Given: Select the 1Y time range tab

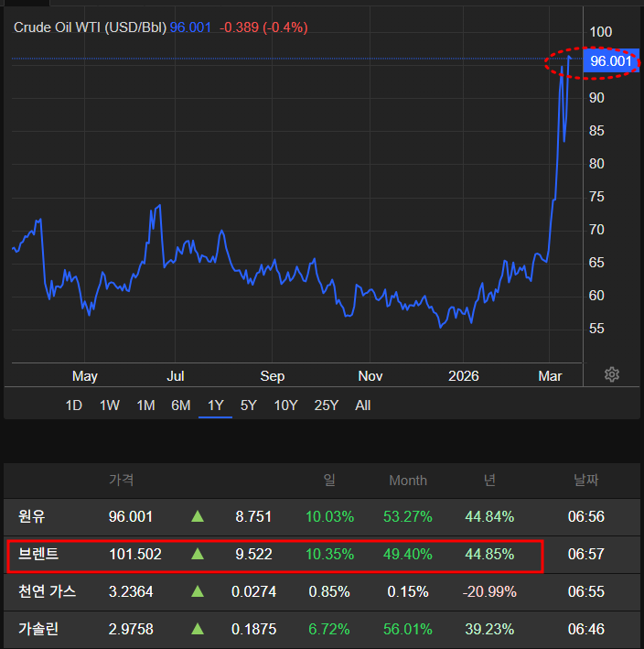Looking at the screenshot, I should (x=216, y=406).
